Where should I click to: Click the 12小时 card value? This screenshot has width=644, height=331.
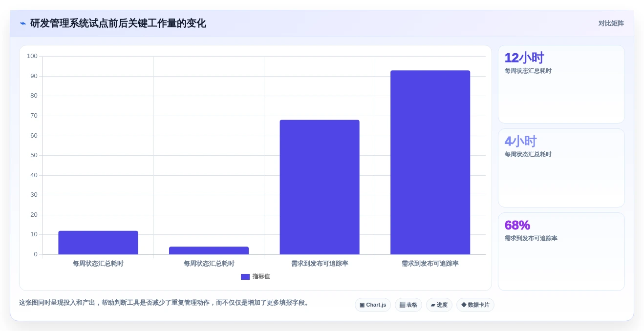click(x=524, y=58)
